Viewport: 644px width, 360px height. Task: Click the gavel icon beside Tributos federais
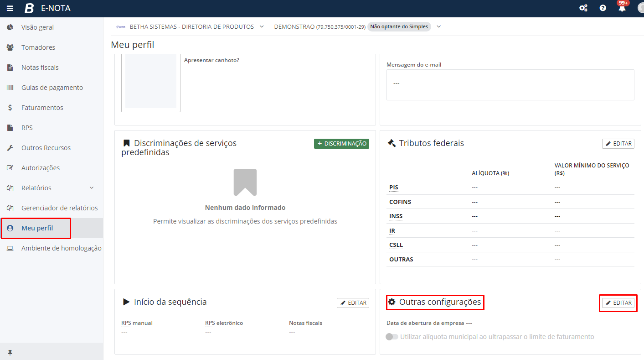(391, 143)
